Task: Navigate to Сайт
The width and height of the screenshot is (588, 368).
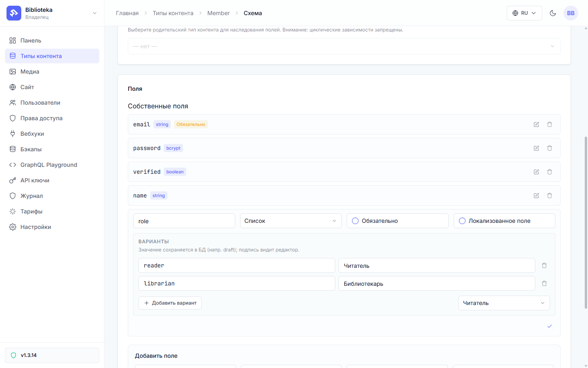Action: [52, 87]
